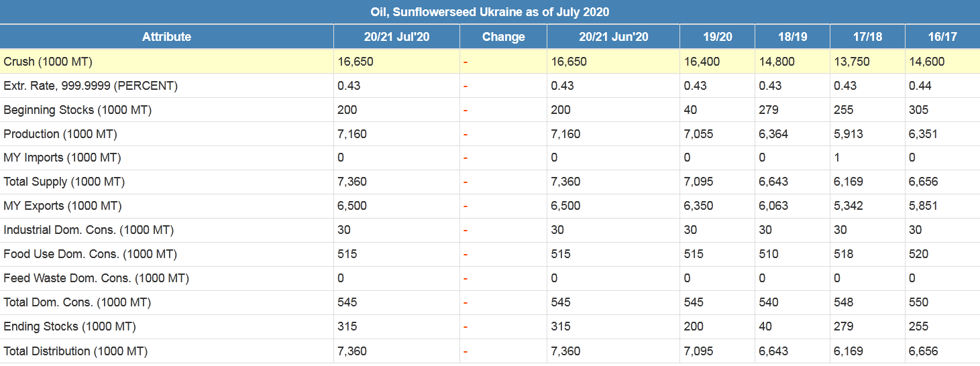Select the 20/21 Jul'20 column header
980x366 pixels.
pyautogui.click(x=396, y=37)
